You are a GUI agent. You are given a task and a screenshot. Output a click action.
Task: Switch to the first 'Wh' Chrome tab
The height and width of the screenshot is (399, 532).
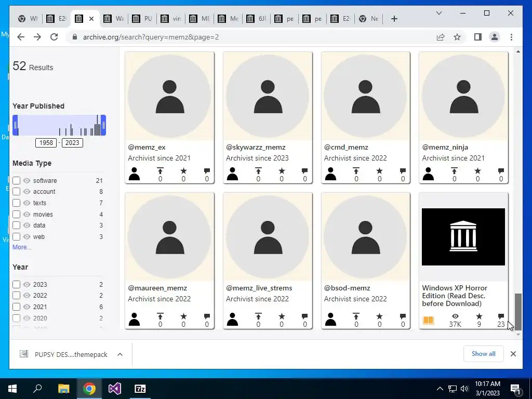pyautogui.click(x=29, y=19)
